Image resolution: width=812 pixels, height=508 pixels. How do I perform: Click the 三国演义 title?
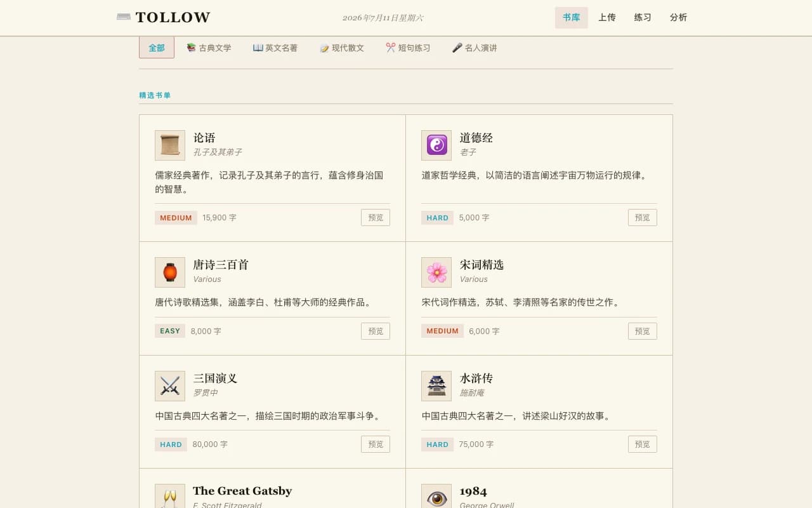[x=215, y=378]
